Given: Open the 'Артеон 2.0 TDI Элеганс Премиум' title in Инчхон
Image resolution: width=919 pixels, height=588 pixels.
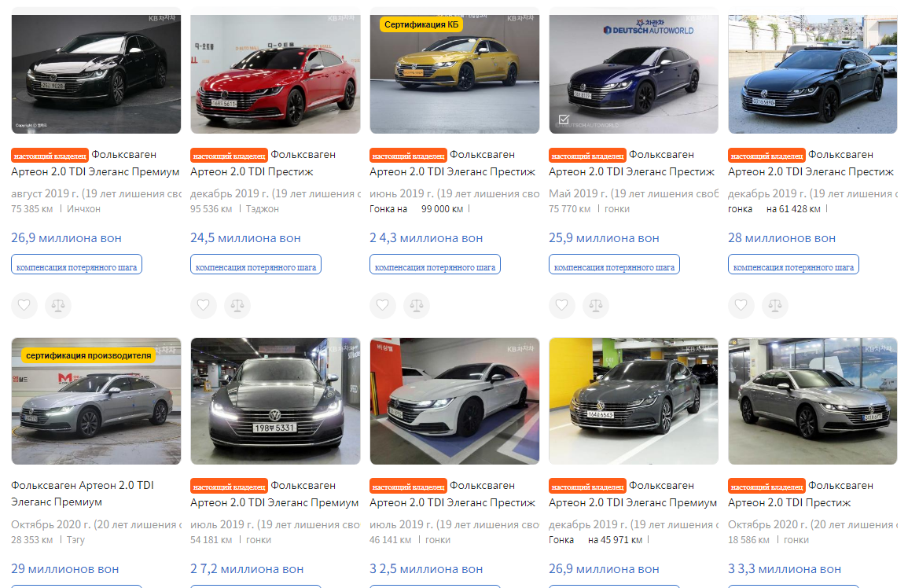Looking at the screenshot, I should (96, 172).
